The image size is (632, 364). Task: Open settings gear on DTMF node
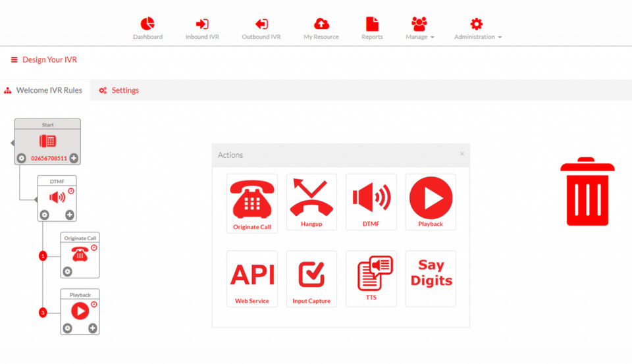[44, 215]
